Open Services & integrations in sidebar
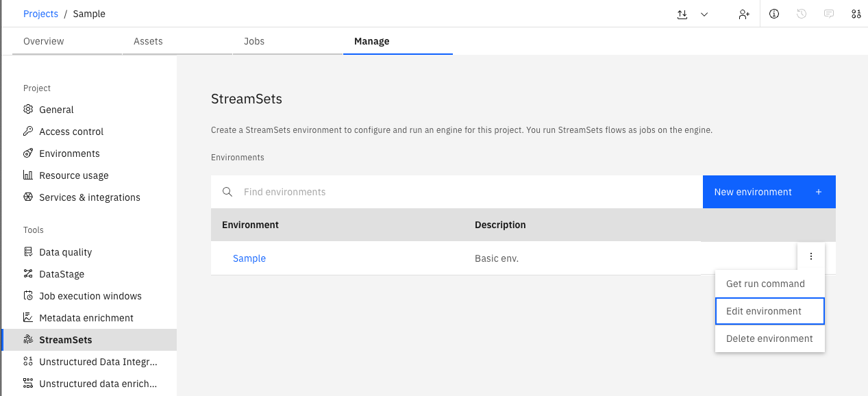This screenshot has height=396, width=868. point(89,197)
